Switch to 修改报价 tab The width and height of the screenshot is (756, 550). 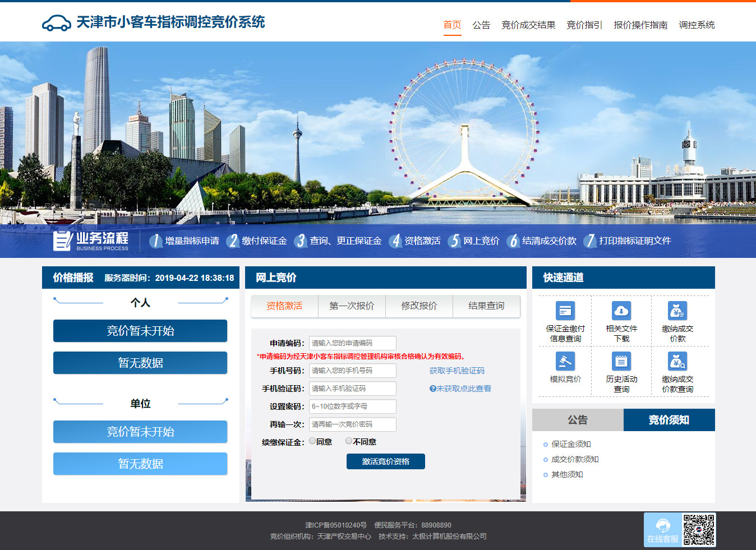[419, 306]
